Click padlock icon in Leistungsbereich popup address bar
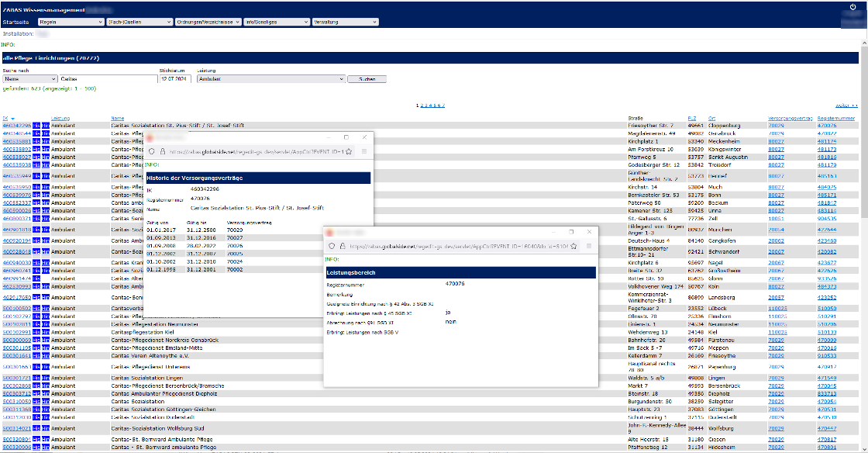868x453 pixels. coord(342,245)
